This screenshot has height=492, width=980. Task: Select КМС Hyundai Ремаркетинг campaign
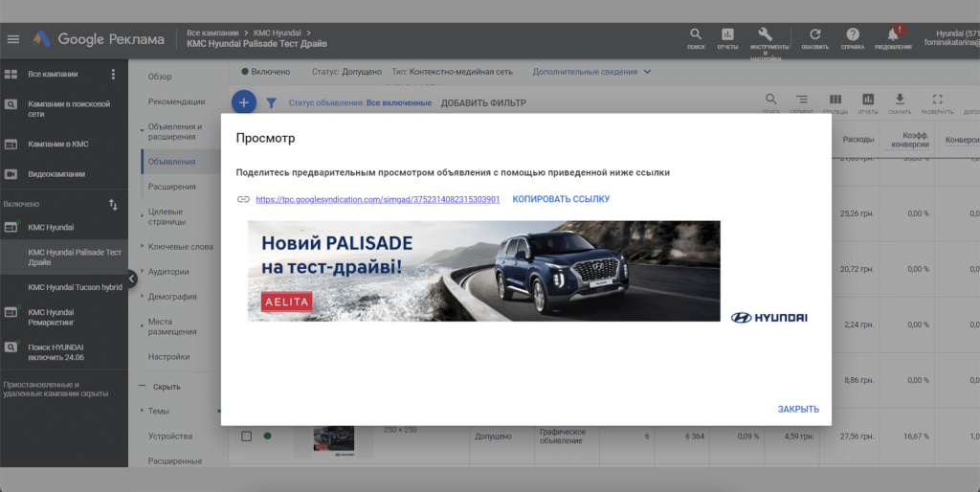point(52,317)
